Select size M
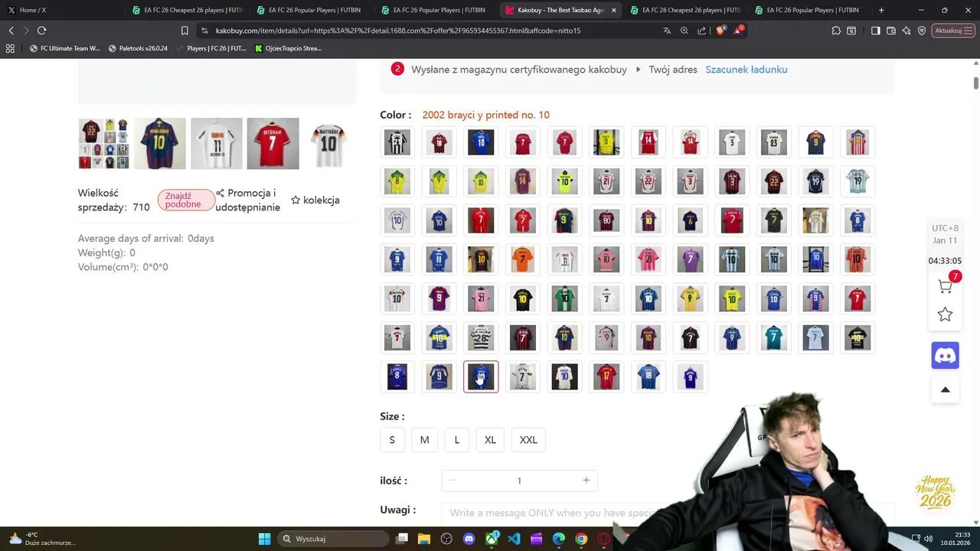Viewport: 980px width, 551px height. pyautogui.click(x=424, y=440)
